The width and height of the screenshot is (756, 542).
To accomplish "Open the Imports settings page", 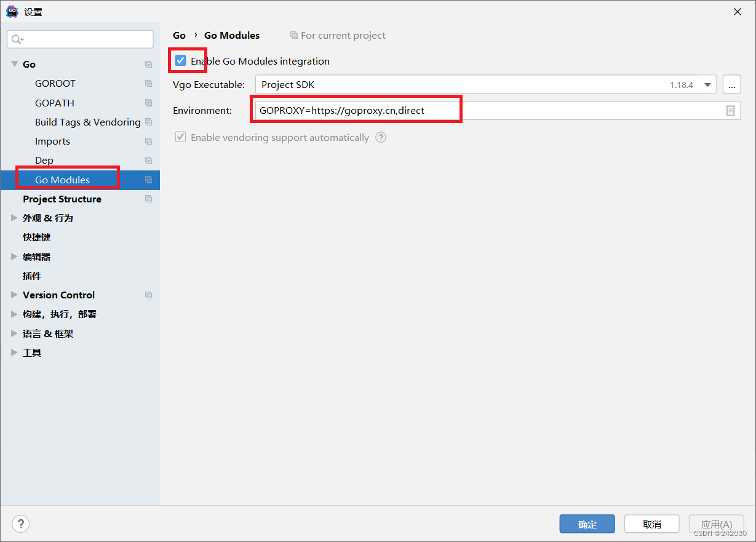I will pyautogui.click(x=52, y=141).
